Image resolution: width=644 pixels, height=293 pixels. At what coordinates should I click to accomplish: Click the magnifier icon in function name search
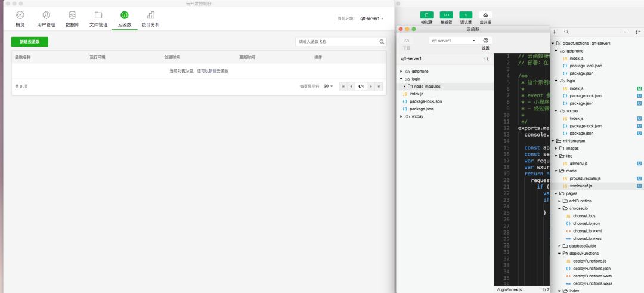(382, 42)
